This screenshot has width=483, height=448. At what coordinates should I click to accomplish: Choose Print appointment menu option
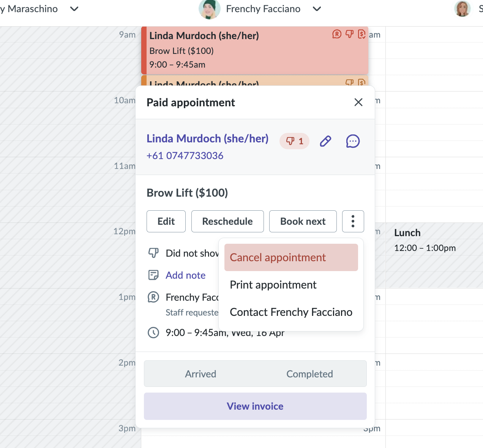tap(273, 285)
